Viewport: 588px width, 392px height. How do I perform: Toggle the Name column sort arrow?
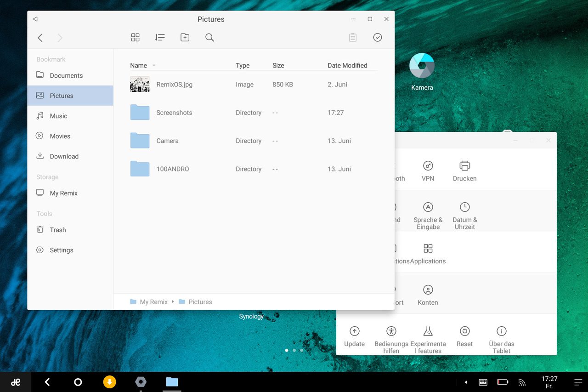point(154,66)
